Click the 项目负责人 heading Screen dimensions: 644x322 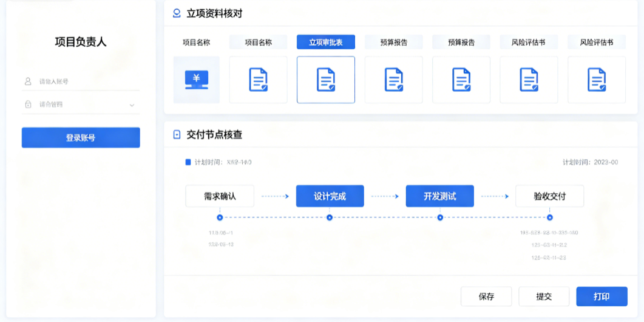click(x=81, y=42)
